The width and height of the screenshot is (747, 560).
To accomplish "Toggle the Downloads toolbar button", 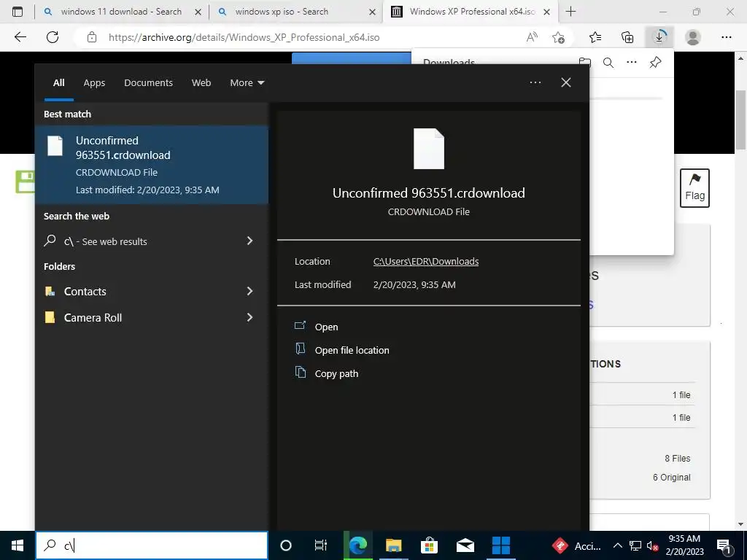I will point(659,36).
